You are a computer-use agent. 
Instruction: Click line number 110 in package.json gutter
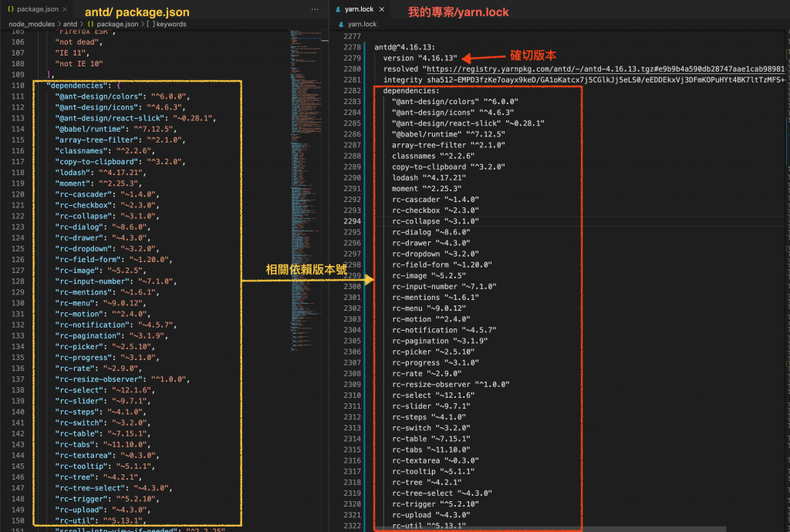click(18, 86)
